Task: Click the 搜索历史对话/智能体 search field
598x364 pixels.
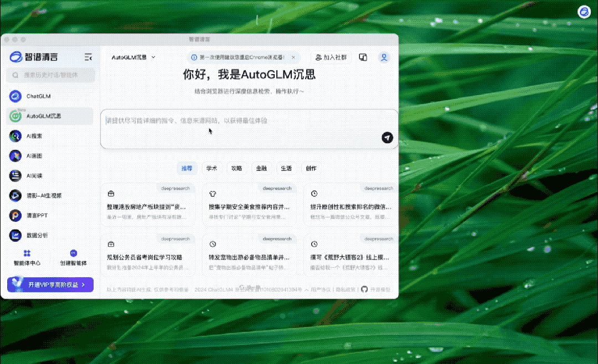Action: [50, 75]
